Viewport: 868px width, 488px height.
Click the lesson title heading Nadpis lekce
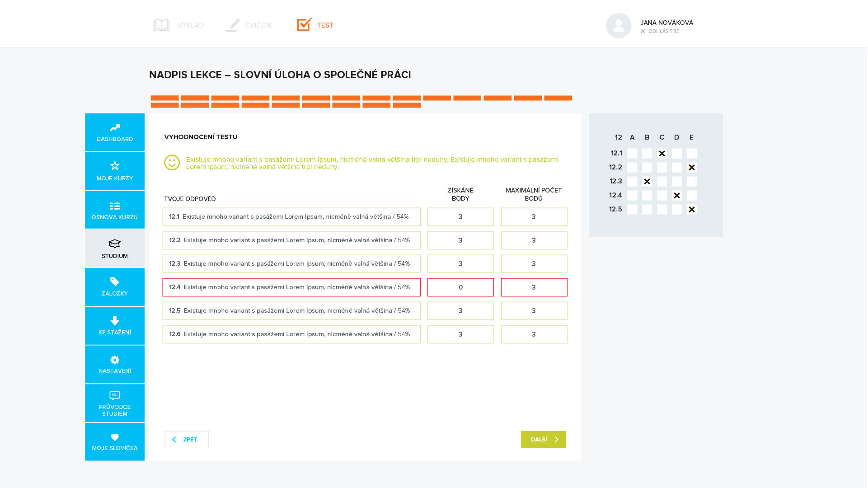pyautogui.click(x=280, y=75)
